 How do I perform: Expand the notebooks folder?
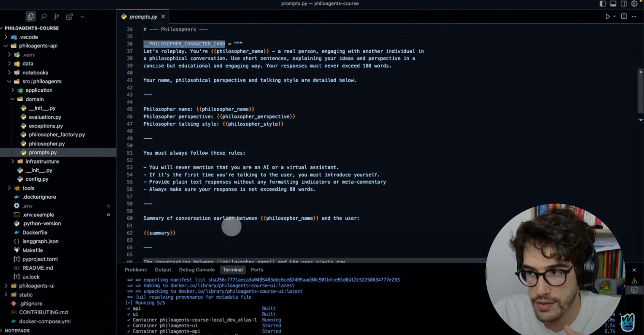coord(58,73)
